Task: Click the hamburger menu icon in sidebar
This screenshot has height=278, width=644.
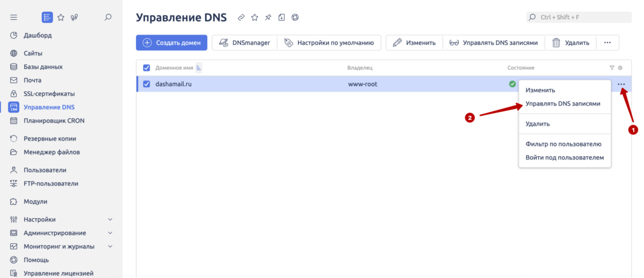Action: click(14, 17)
